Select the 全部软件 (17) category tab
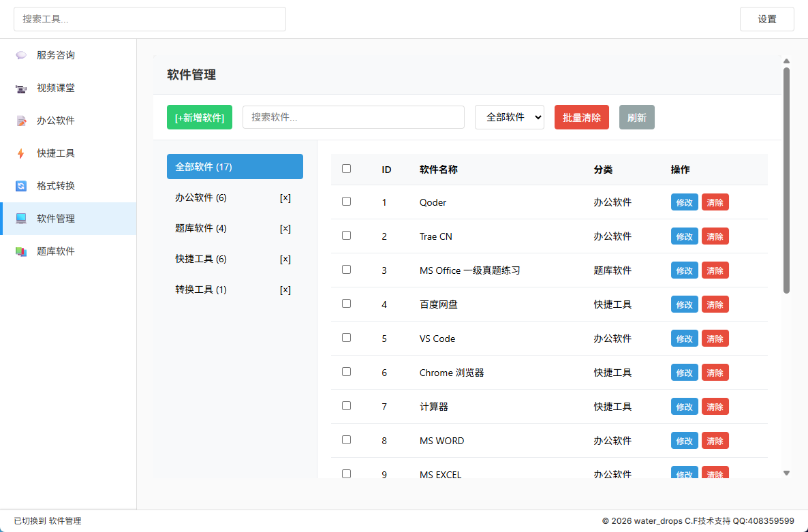The height and width of the screenshot is (532, 808). (234, 166)
